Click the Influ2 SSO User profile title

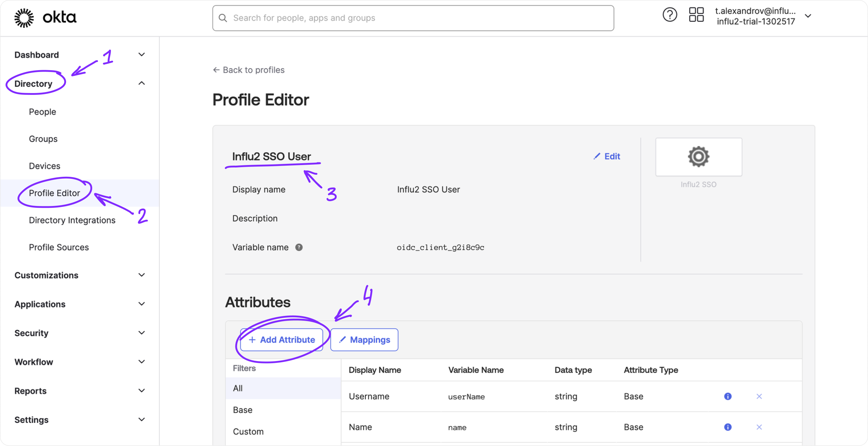(x=271, y=157)
